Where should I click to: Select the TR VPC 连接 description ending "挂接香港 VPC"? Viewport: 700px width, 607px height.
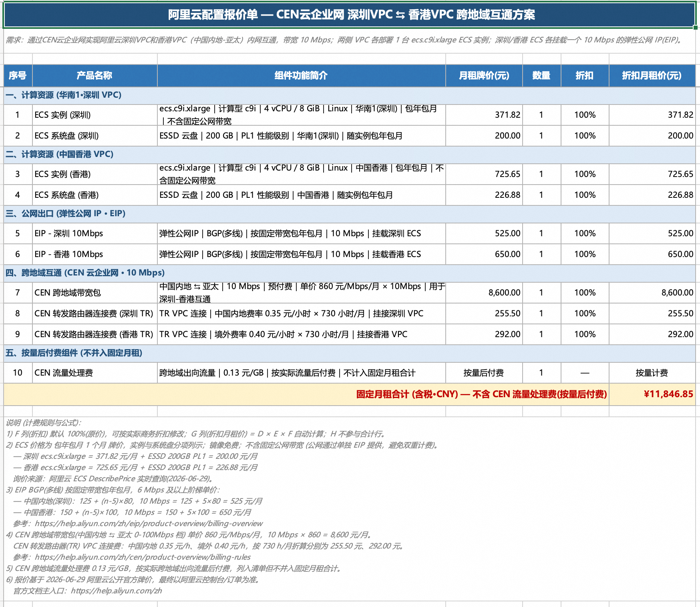click(x=301, y=334)
